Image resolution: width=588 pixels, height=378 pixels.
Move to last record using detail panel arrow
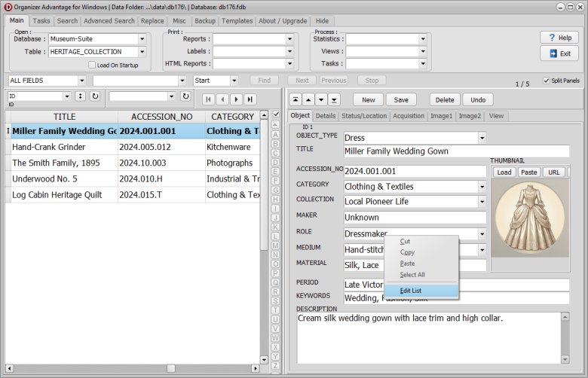coord(334,99)
